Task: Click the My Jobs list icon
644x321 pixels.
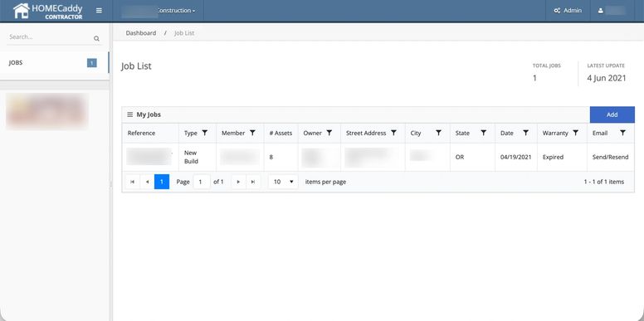Action: pyautogui.click(x=129, y=114)
